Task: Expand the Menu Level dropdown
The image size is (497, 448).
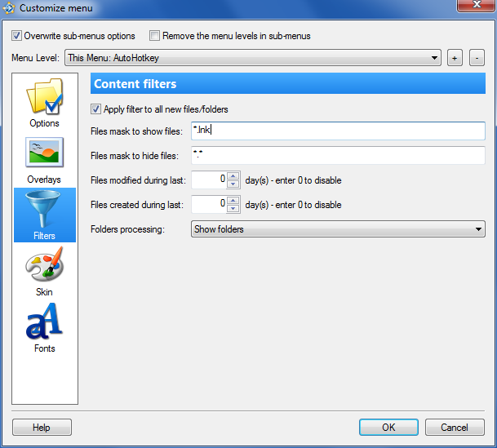Action: click(x=435, y=58)
